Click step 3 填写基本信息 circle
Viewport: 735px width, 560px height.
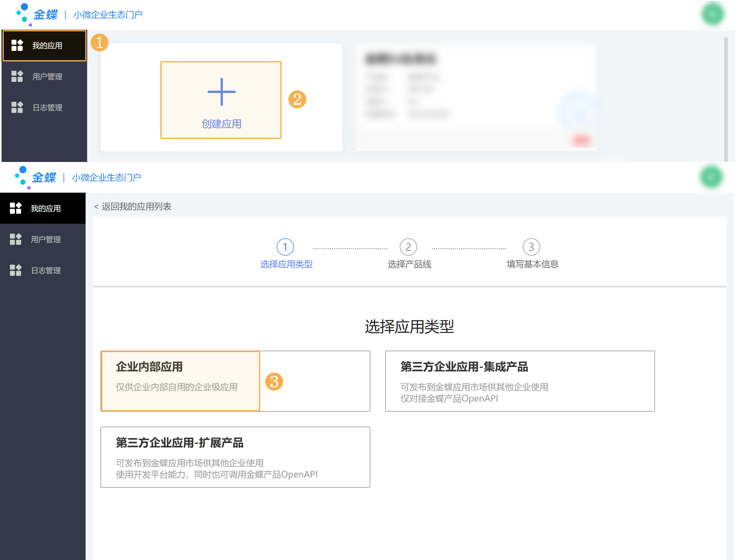click(x=531, y=247)
